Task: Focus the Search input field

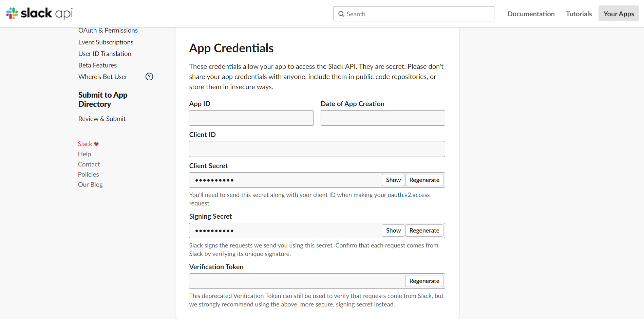Action: tap(417, 14)
